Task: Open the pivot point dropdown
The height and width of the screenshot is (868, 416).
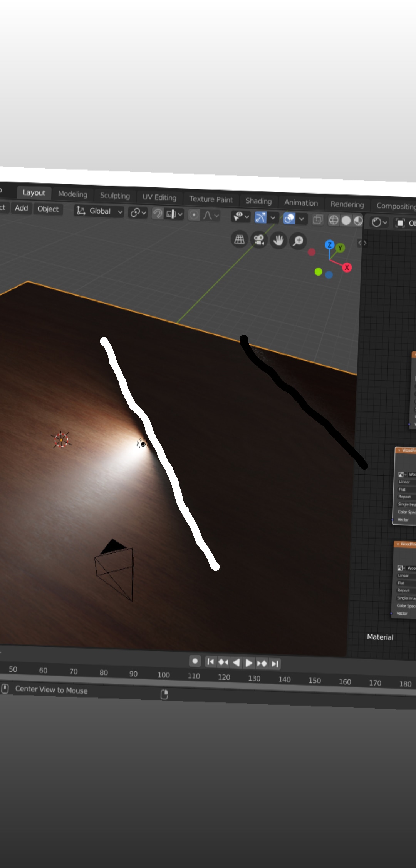Action: [138, 212]
